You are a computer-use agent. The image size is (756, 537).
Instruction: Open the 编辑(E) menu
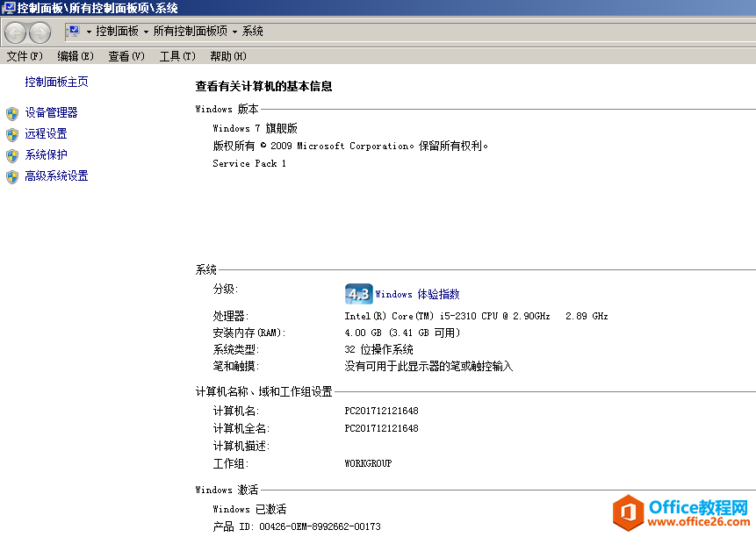(76, 56)
